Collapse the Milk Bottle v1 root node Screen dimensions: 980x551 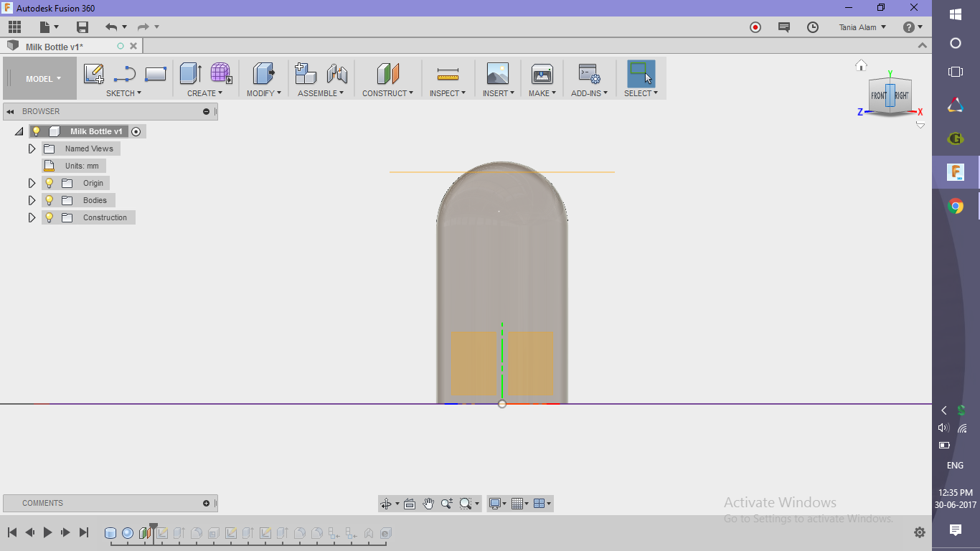pos(19,131)
